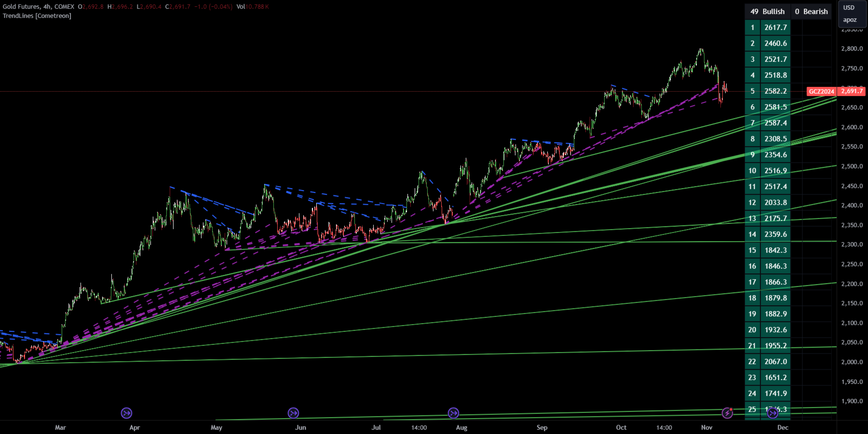
Task: Click the 2033.8 cell in row 12
Action: click(775, 203)
